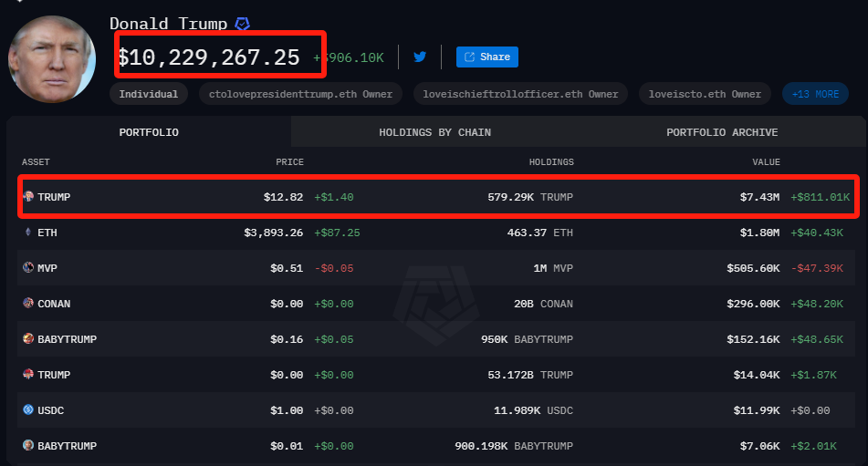Click the $505.60K value cell
The width and height of the screenshot is (868, 466).
tap(753, 268)
